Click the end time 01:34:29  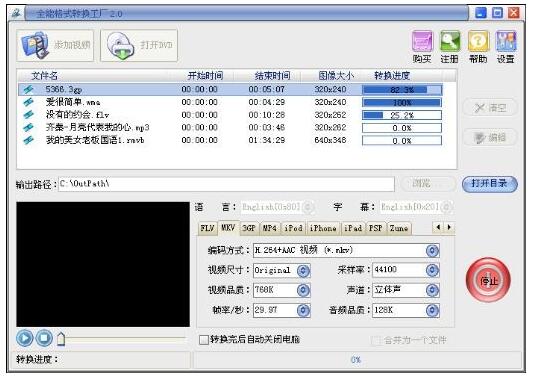[x=267, y=140]
